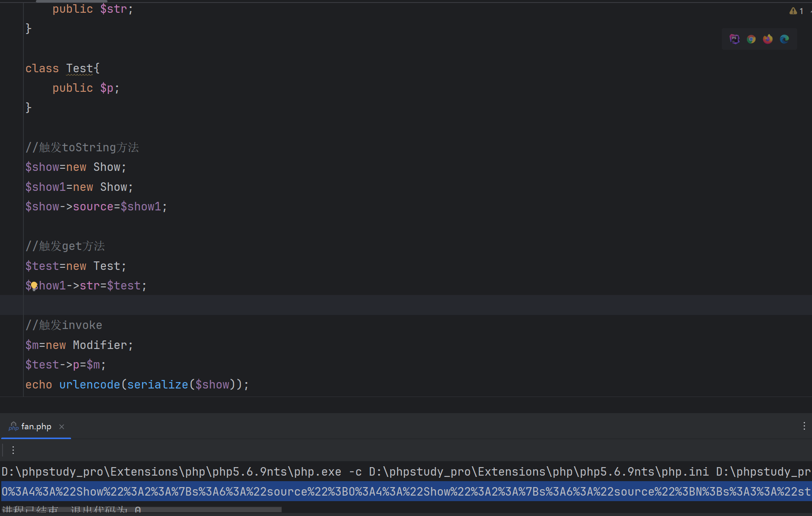
Task: Click the '//触发invoke' comment
Action: [64, 325]
